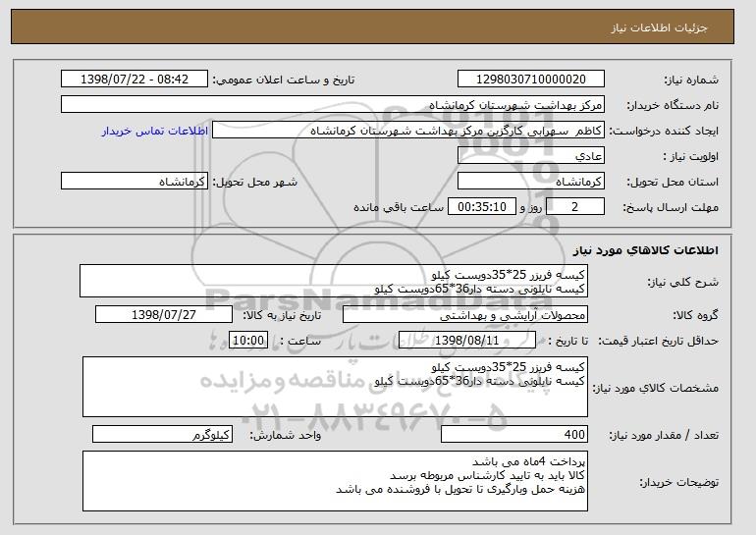Select the delivery city field کرمانشاه
The width and height of the screenshot is (756, 535).
[135, 182]
